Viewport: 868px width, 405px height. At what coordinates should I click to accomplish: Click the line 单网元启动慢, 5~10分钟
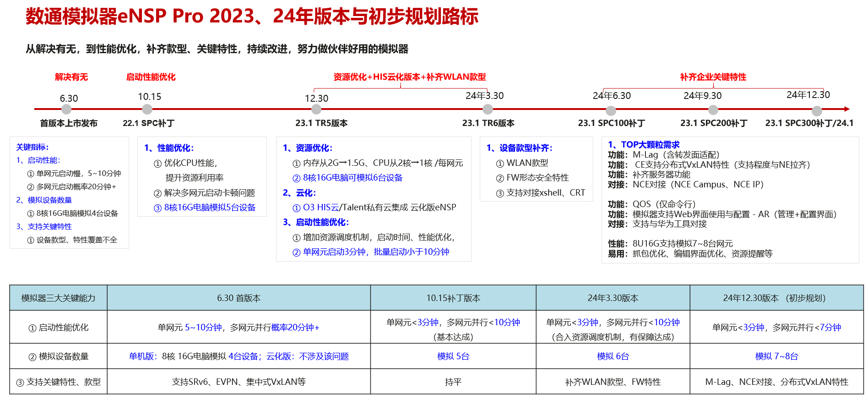click(74, 174)
